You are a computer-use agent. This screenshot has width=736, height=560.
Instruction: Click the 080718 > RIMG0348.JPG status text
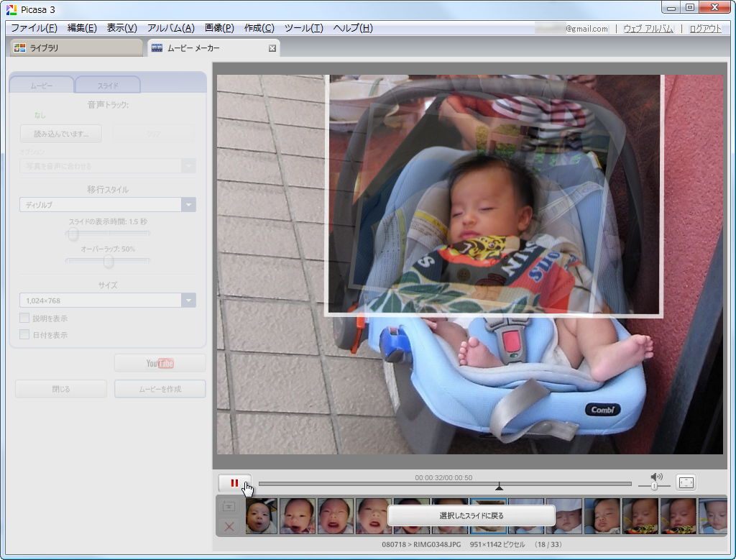click(x=421, y=544)
